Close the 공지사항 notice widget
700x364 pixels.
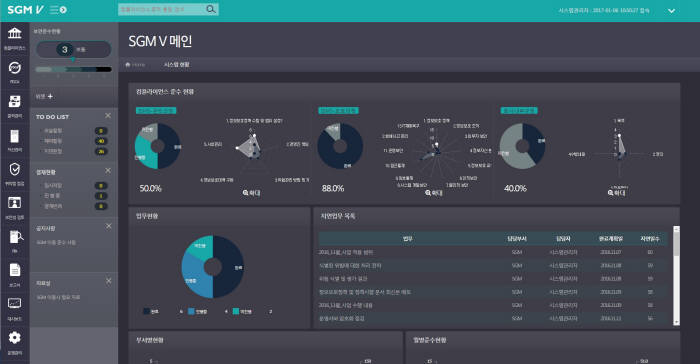tap(108, 226)
